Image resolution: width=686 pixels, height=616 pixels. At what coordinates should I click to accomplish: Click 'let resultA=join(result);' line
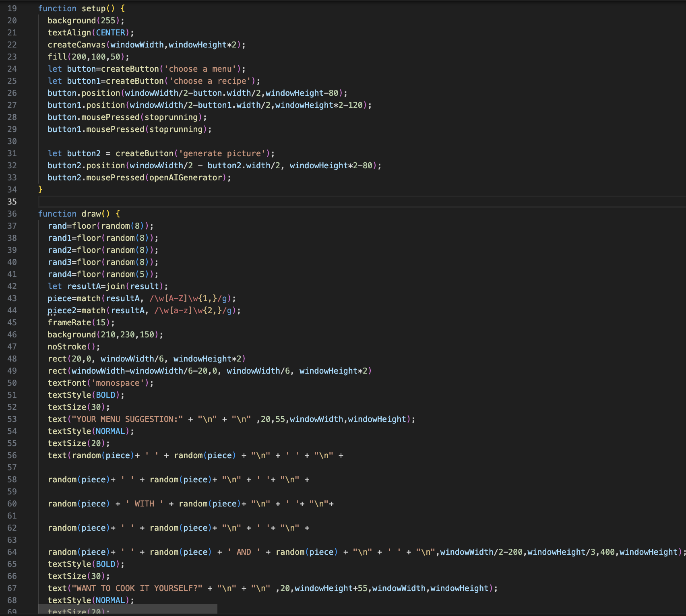(108, 286)
